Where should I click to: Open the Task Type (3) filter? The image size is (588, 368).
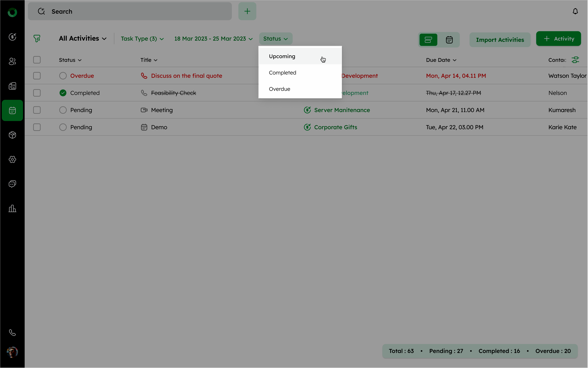(x=142, y=39)
